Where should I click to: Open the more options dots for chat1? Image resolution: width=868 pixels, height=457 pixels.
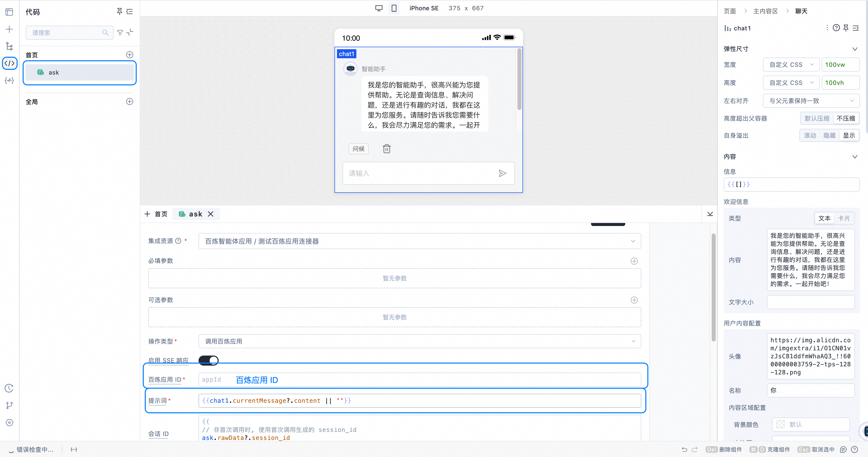click(827, 28)
